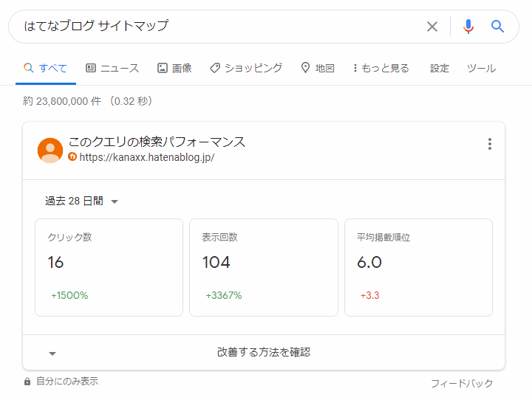Click the Hatena favicon beside the URL
Screen dimensions: 532x400
click(72, 156)
